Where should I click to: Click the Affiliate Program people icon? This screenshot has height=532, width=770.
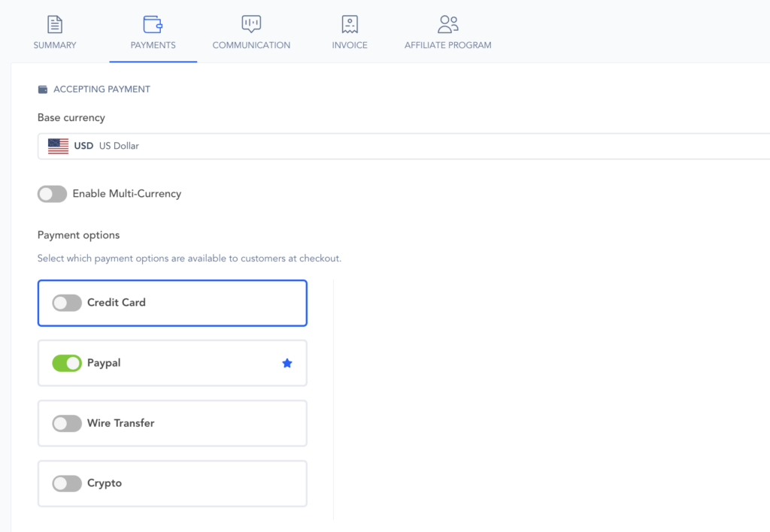(x=448, y=24)
